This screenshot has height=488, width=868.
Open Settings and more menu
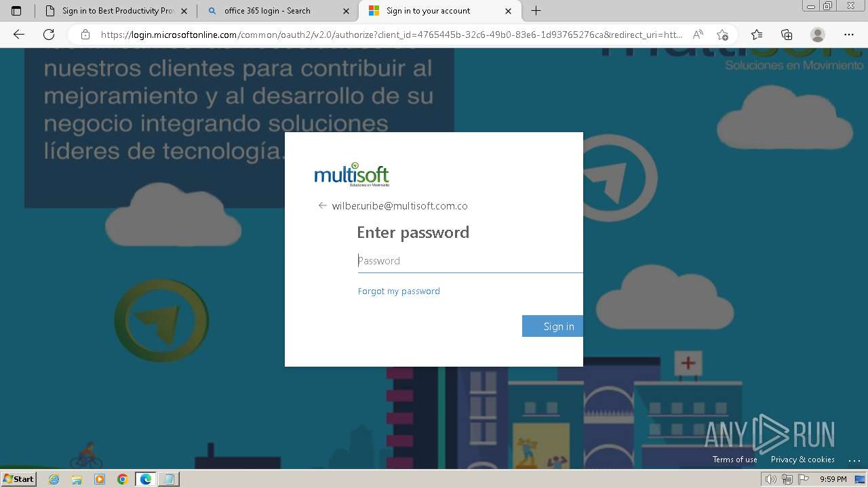point(849,35)
